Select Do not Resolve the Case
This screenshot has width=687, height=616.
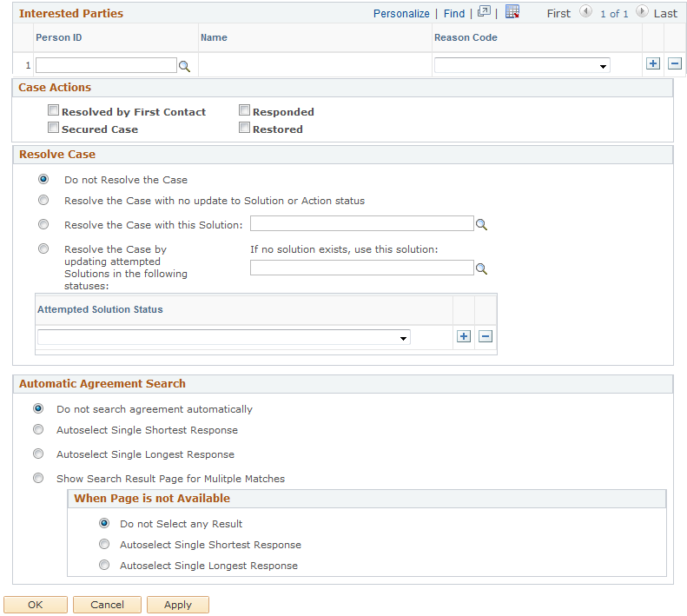click(43, 179)
